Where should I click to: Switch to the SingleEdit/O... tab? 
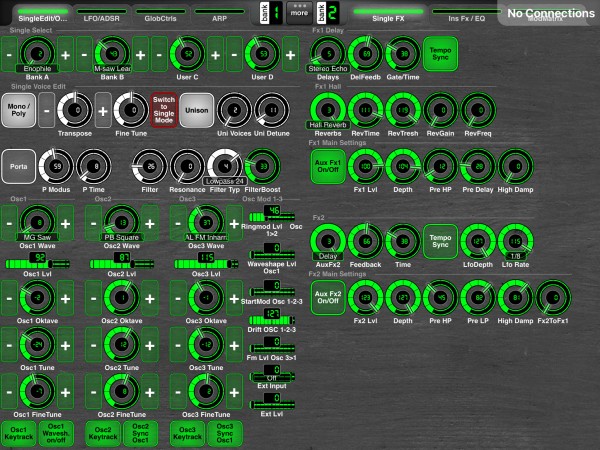pos(42,15)
